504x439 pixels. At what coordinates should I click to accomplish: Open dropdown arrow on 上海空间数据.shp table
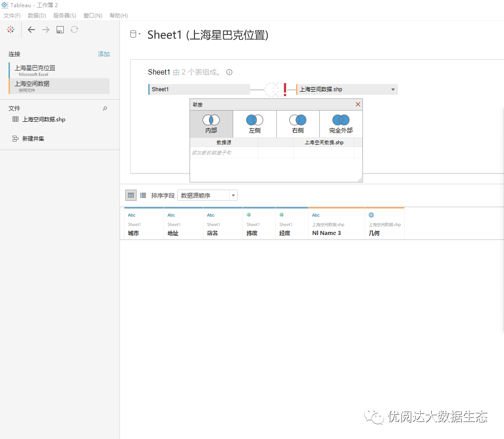click(x=393, y=89)
